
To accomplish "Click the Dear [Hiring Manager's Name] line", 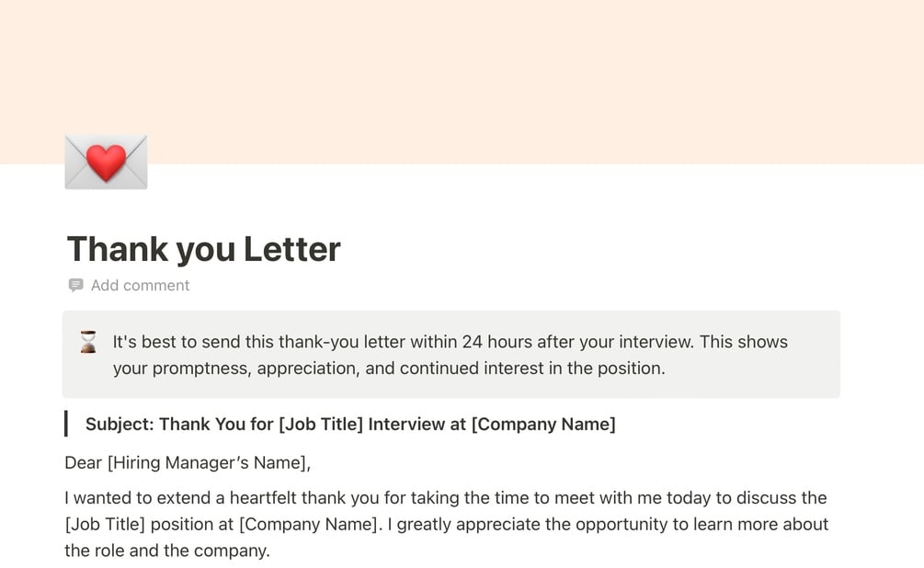I will 188,463.
